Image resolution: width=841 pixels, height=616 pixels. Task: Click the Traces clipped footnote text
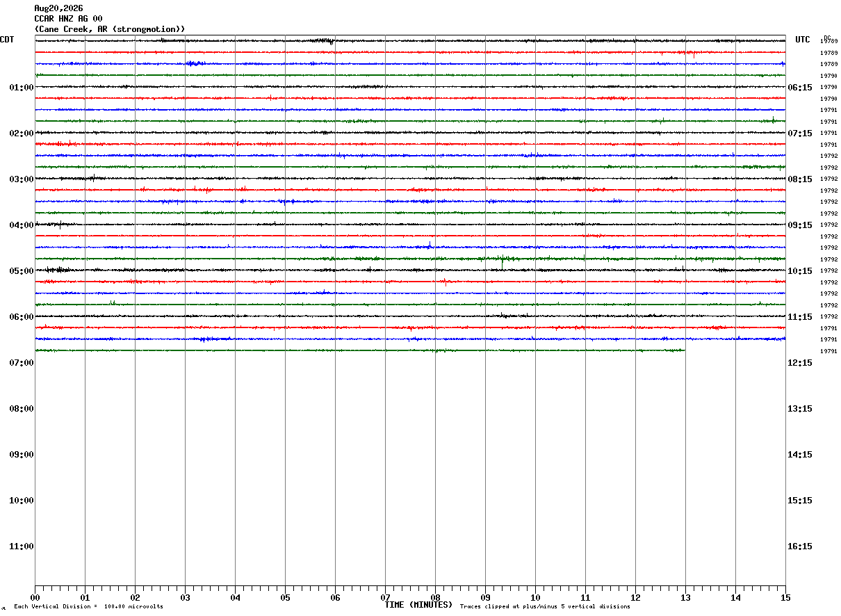click(545, 607)
